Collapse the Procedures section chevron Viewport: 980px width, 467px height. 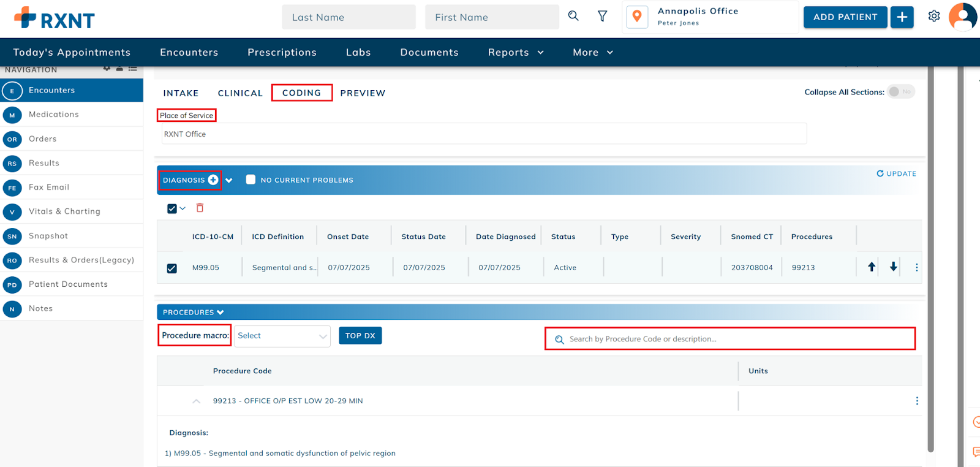221,313
